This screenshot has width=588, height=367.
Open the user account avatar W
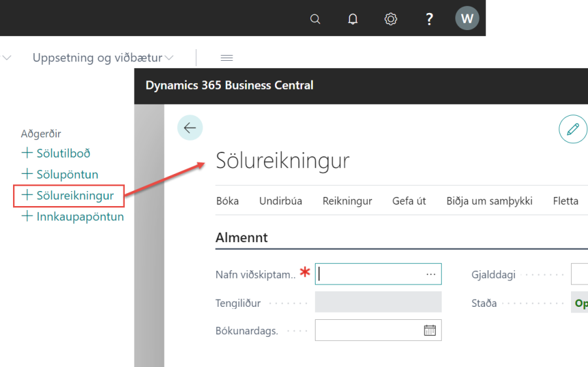466,18
